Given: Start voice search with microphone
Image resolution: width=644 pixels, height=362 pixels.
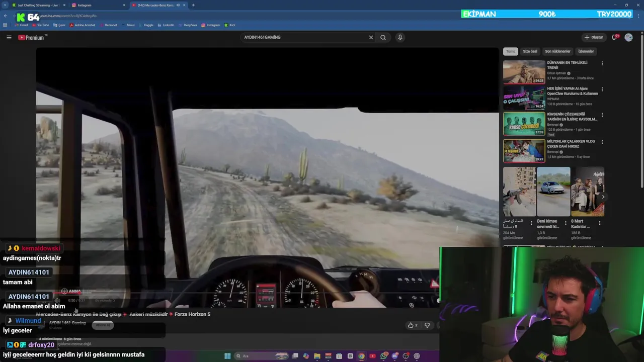Looking at the screenshot, I should click(400, 37).
